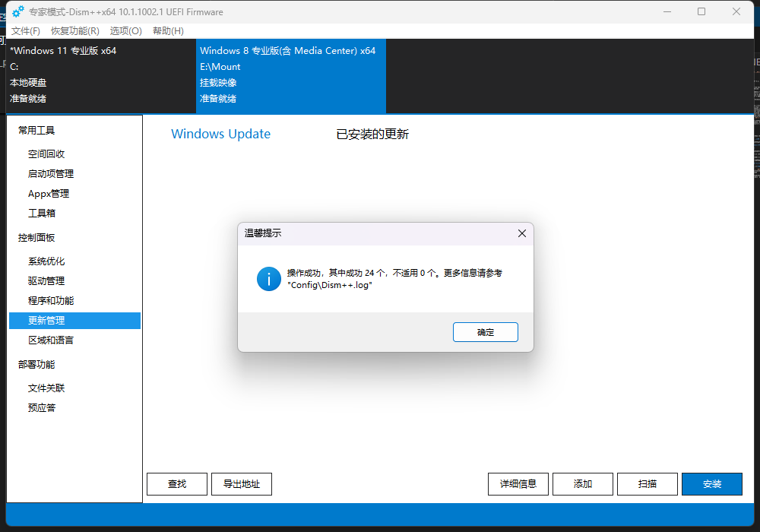This screenshot has width=760, height=532.
Task: Select Appx管理 in the sidebar
Action: (49, 194)
